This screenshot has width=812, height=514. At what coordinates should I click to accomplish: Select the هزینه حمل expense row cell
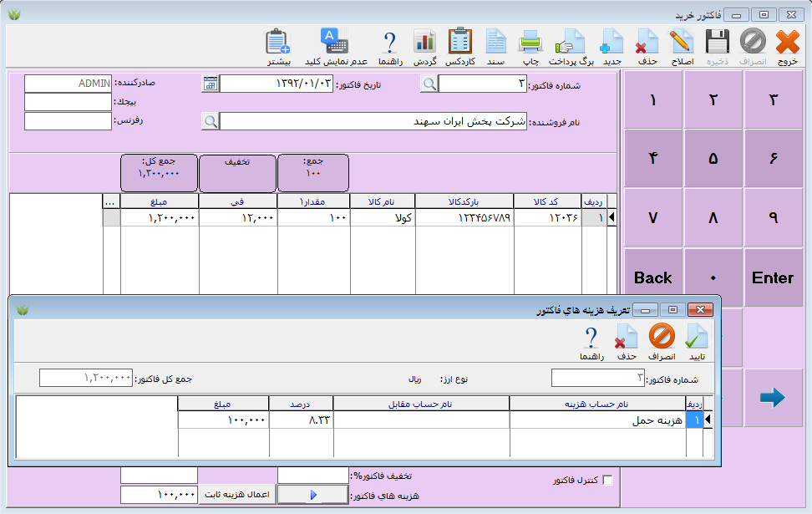(x=597, y=421)
